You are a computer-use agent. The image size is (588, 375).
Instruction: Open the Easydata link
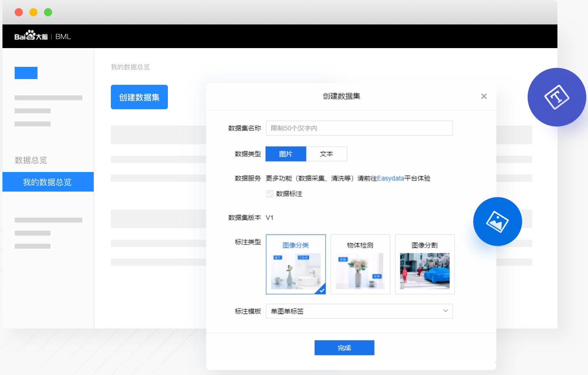(x=390, y=178)
